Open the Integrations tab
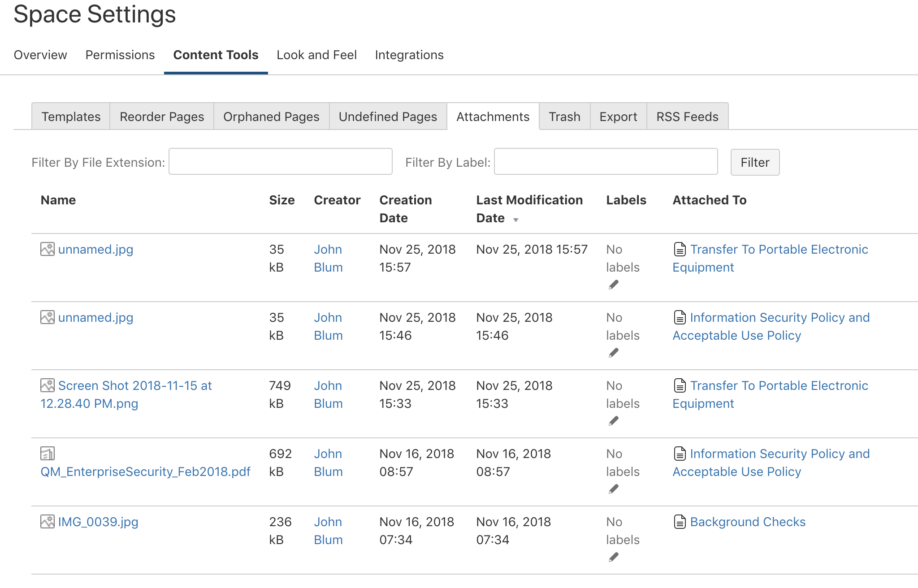Image resolution: width=918 pixels, height=588 pixels. pyautogui.click(x=409, y=55)
